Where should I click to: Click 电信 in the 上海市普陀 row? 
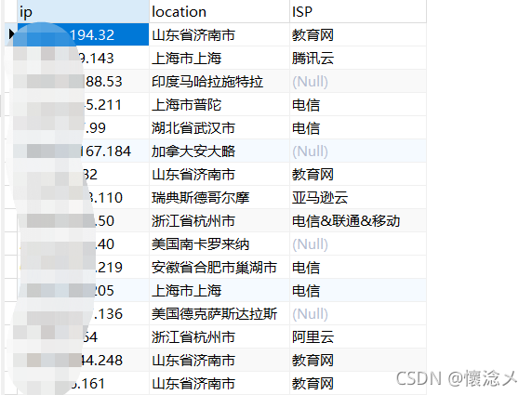[x=306, y=104]
